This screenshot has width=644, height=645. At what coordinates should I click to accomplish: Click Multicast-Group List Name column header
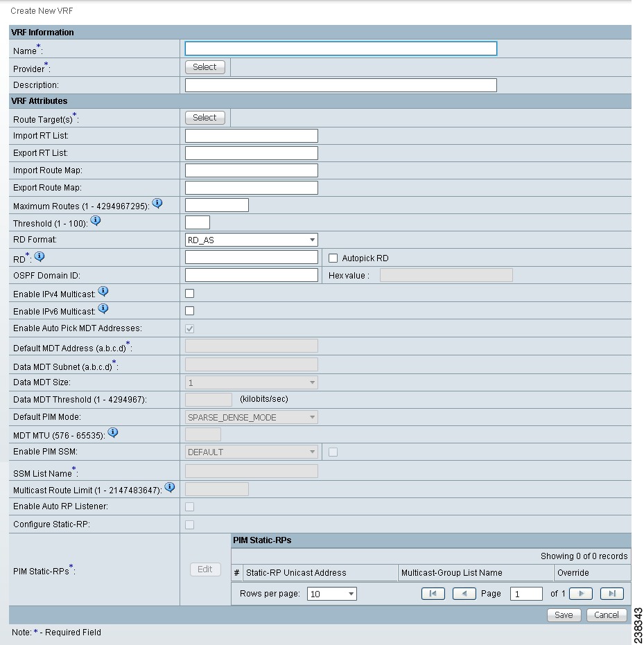coord(476,572)
